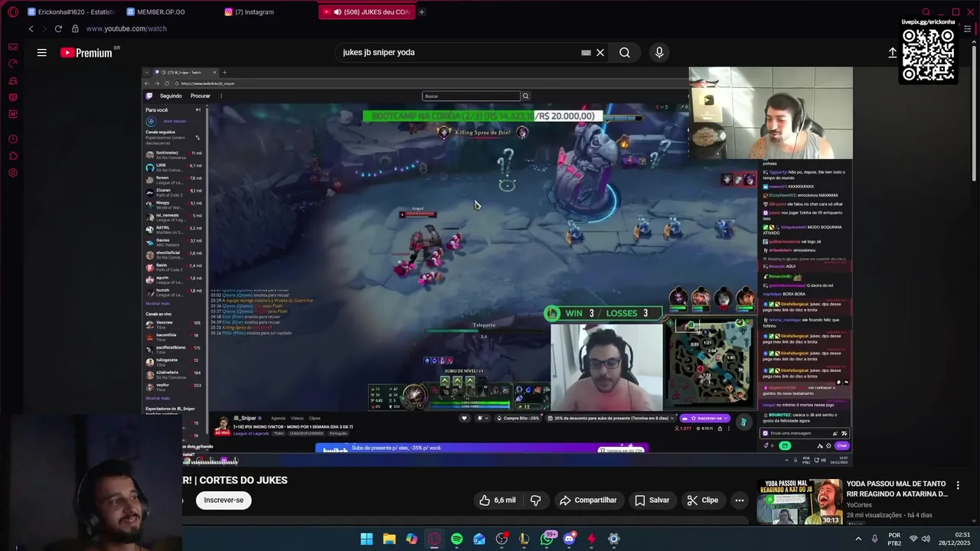The height and width of the screenshot is (551, 980).
Task: Dislike the video
Action: pyautogui.click(x=536, y=500)
